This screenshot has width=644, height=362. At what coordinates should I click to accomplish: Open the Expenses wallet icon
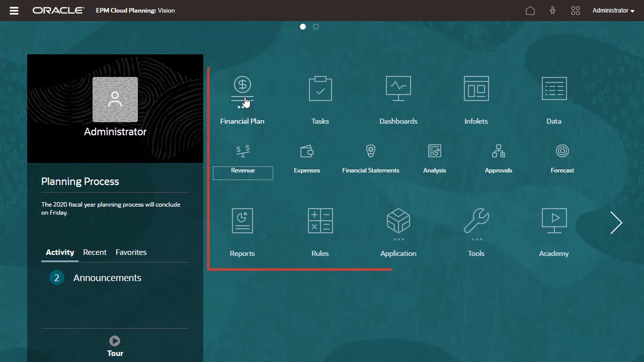coord(307,150)
